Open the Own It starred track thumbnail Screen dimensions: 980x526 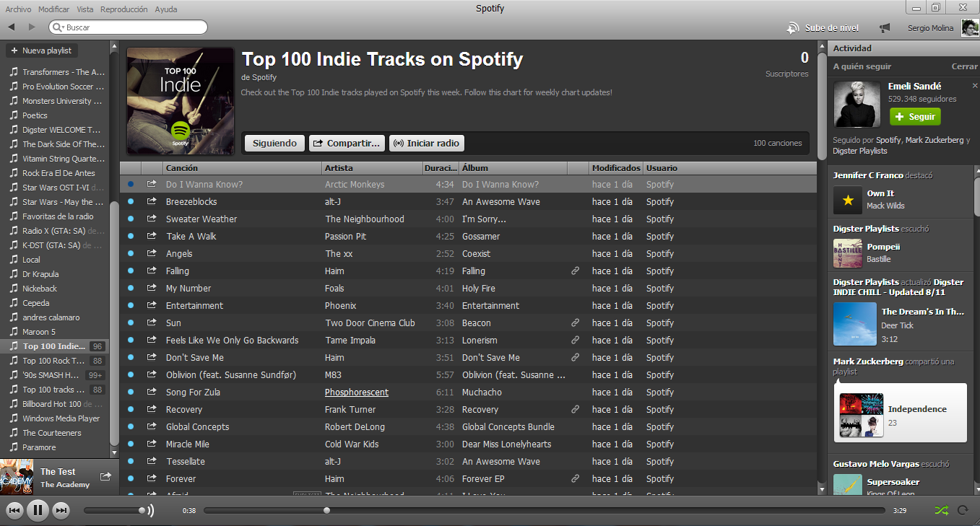point(848,200)
